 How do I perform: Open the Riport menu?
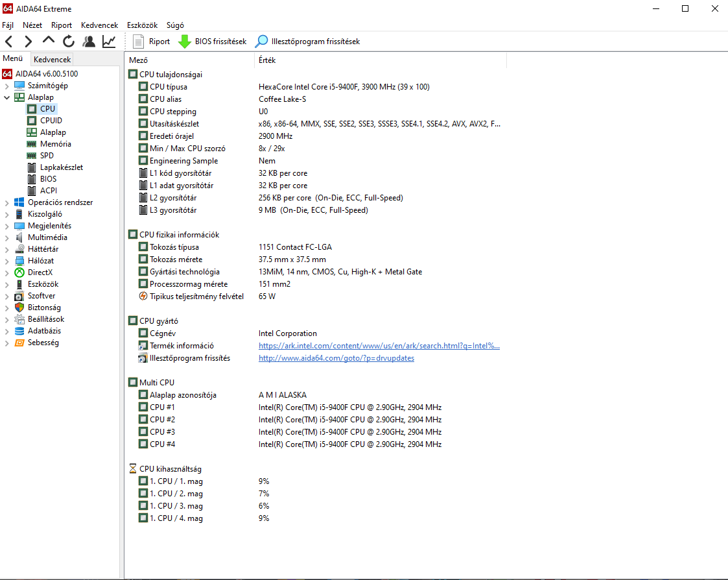tap(62, 25)
